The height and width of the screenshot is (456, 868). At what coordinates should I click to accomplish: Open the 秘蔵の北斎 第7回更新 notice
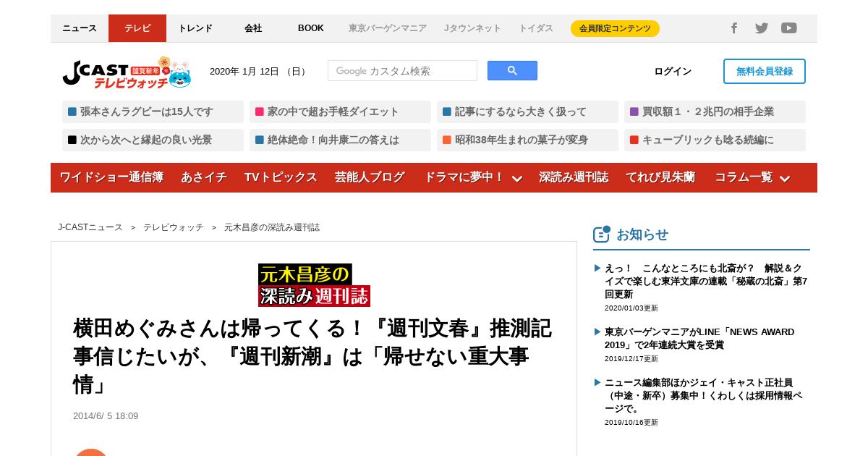706,281
